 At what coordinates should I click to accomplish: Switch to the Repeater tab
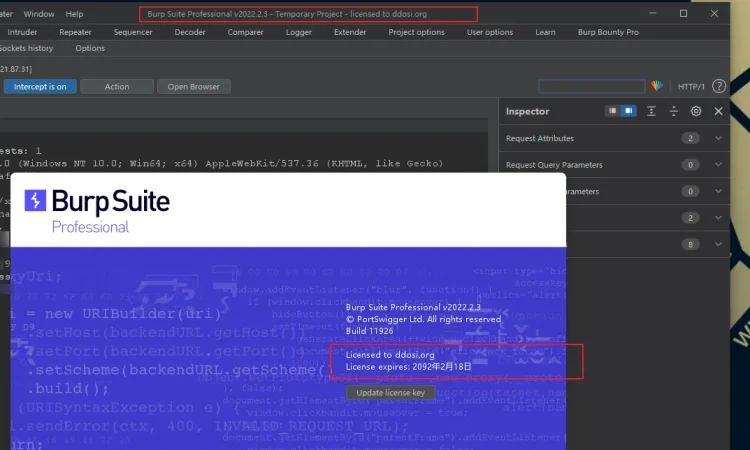coord(75,32)
